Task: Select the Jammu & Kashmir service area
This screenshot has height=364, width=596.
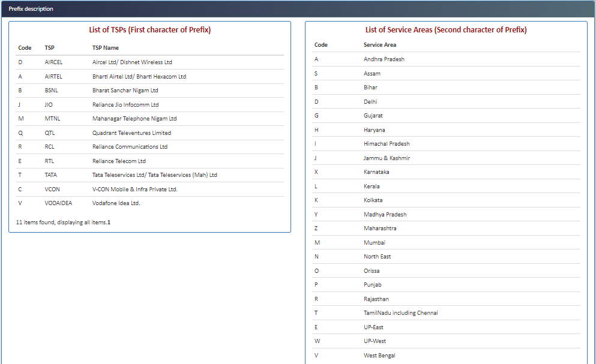Action: [387, 158]
